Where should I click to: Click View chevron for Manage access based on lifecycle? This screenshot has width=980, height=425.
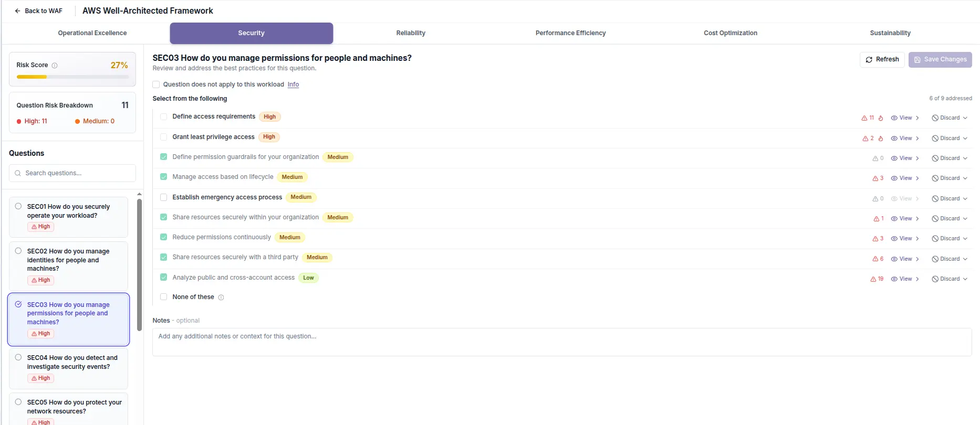click(x=918, y=178)
